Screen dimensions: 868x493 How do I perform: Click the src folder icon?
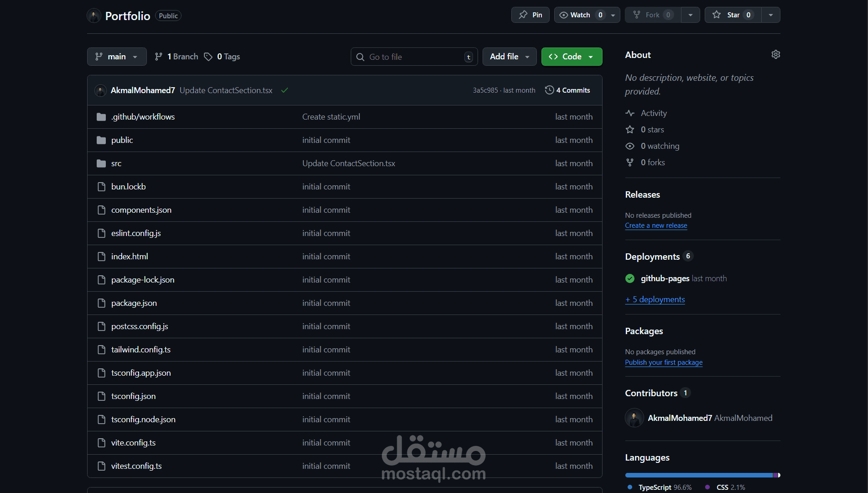click(101, 163)
